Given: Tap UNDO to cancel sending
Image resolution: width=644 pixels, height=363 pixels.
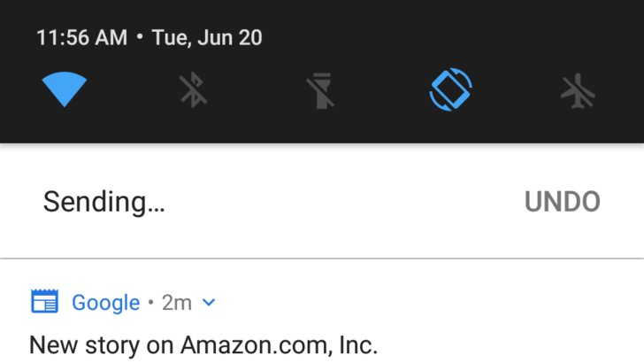Looking at the screenshot, I should coord(563,202).
